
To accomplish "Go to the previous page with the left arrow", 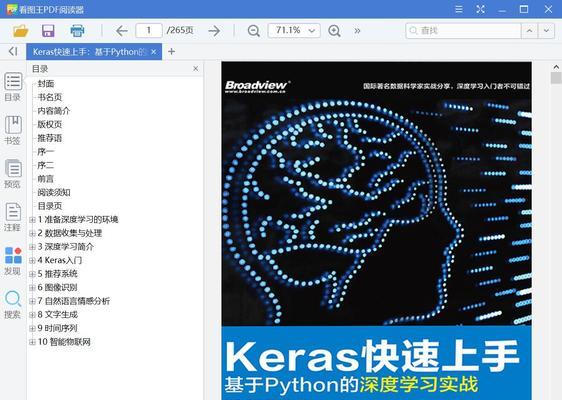I will coord(122,31).
